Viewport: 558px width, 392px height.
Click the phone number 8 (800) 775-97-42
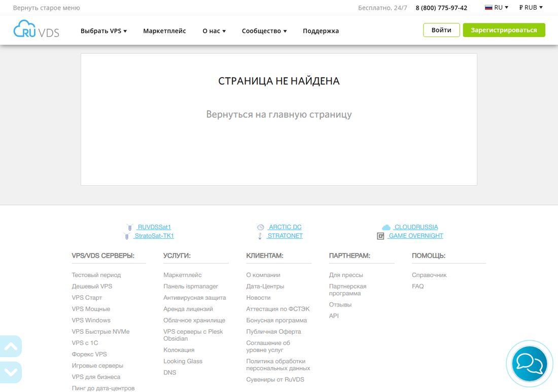click(x=441, y=8)
